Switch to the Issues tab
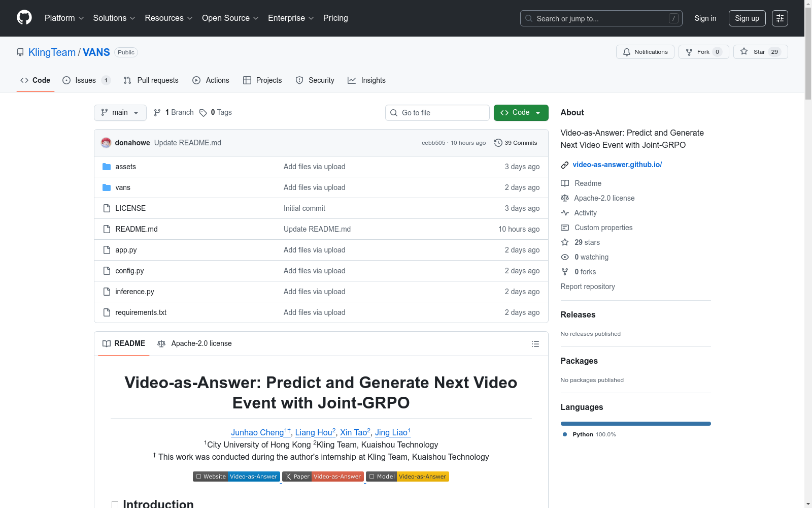 click(x=86, y=80)
